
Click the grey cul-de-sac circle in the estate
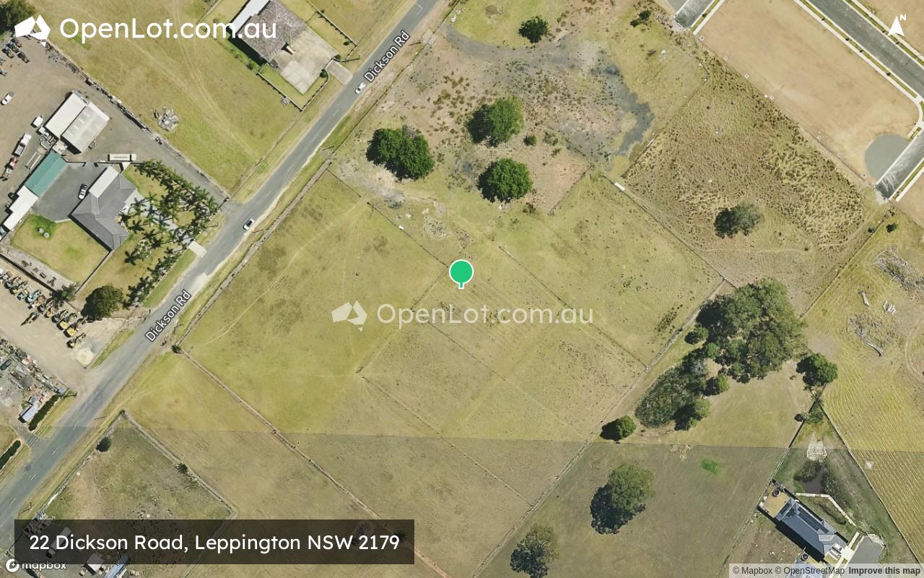(x=885, y=153)
